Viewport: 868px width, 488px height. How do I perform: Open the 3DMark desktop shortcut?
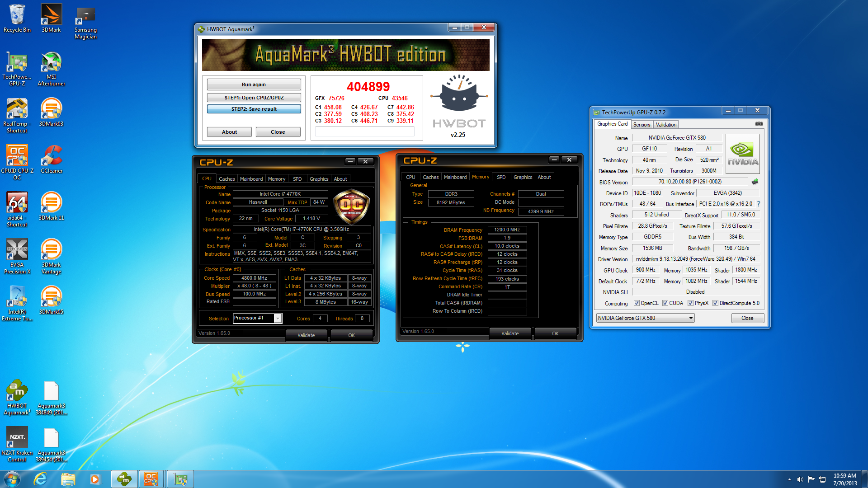pyautogui.click(x=51, y=19)
